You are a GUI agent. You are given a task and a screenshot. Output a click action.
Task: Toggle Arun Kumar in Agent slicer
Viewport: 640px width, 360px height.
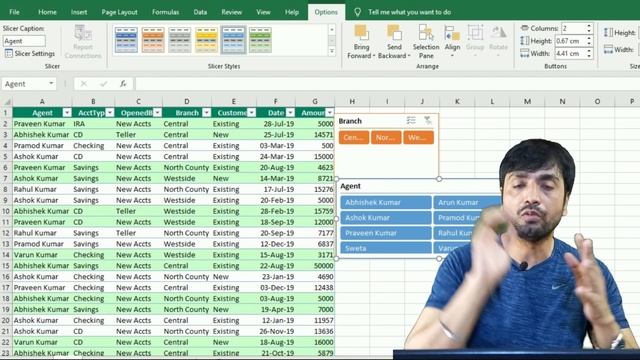point(467,202)
